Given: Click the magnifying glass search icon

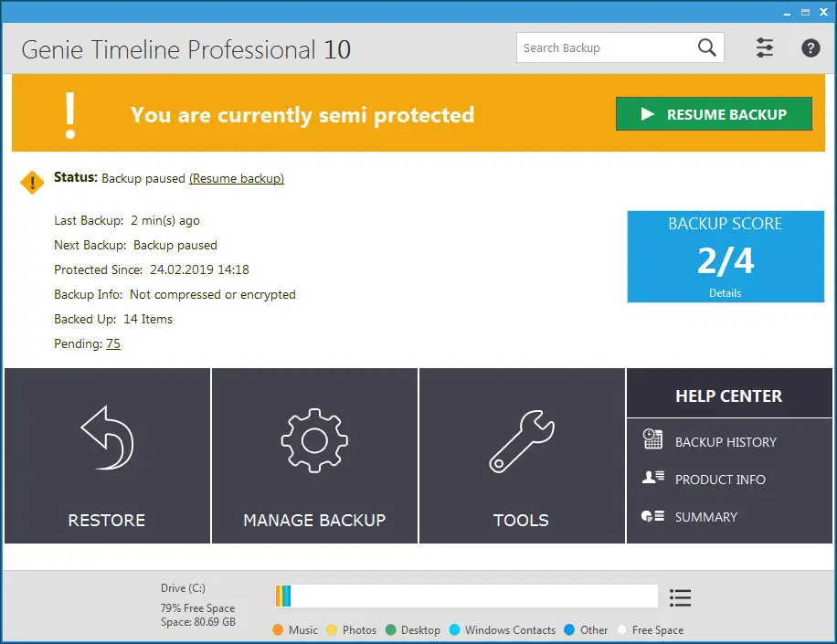Looking at the screenshot, I should pyautogui.click(x=706, y=48).
